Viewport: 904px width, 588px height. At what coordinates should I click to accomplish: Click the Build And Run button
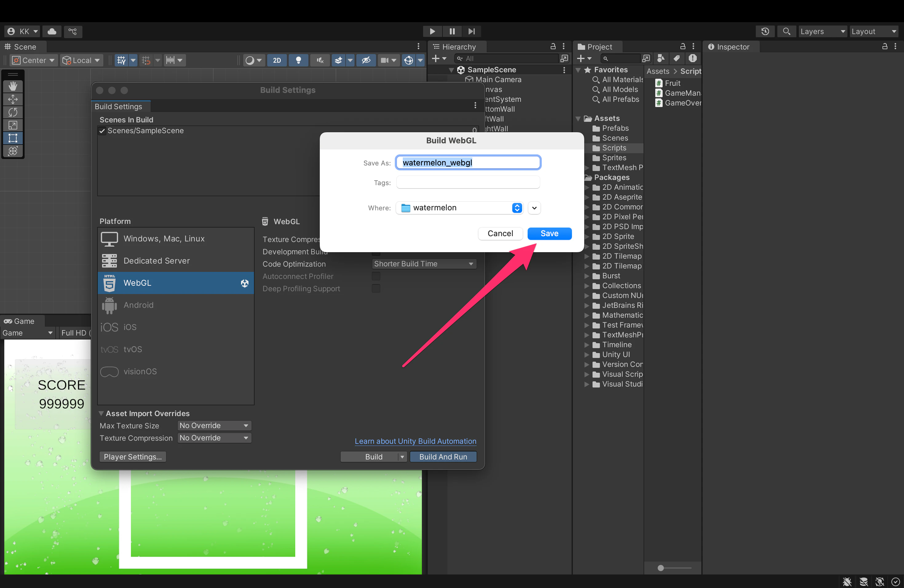pos(443,457)
